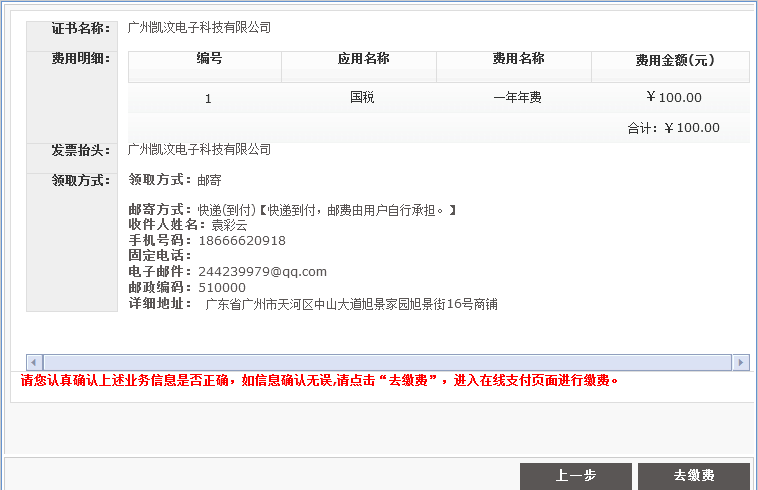Click the horizontal scrollbar left arrow
Screen dimensions: 758x490
point(34,362)
